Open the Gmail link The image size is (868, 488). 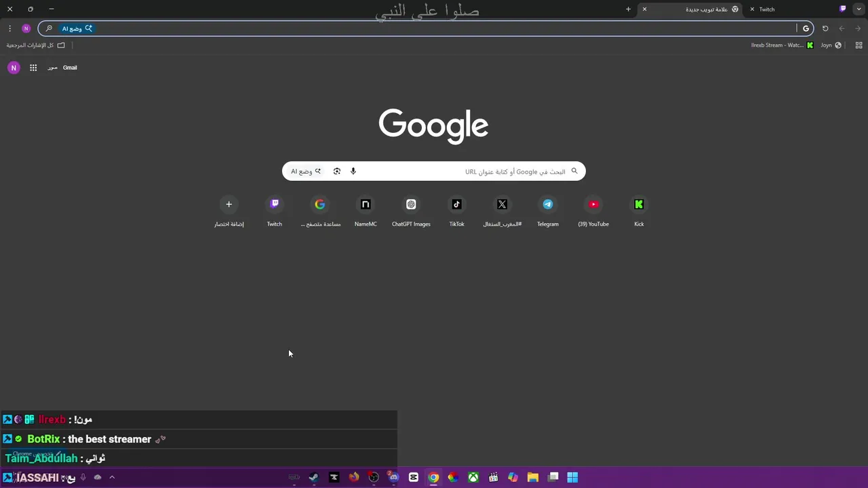70,68
